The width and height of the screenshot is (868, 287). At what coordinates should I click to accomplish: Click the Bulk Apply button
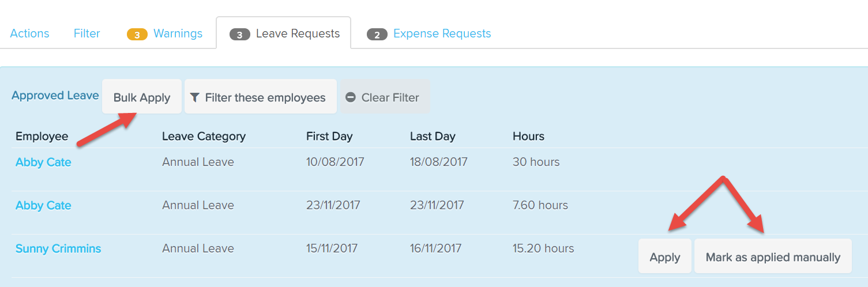[142, 97]
